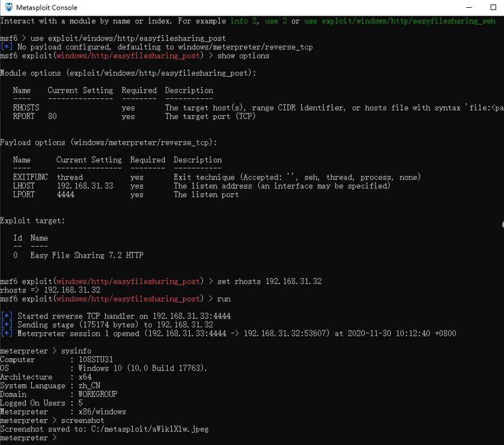
Task: Click the 'Started reverse TCP handler' status line
Action: point(115,316)
